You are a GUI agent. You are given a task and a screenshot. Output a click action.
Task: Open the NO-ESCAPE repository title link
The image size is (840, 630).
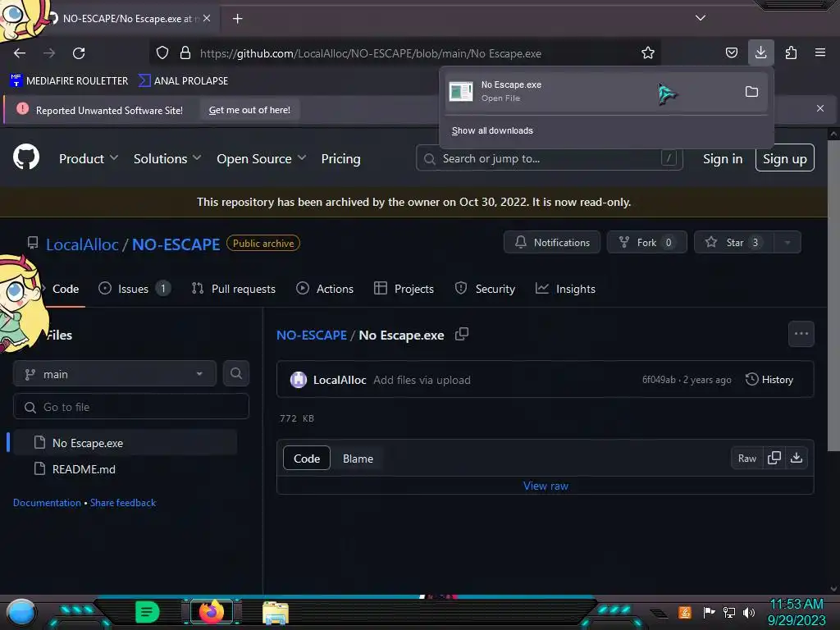click(x=176, y=244)
